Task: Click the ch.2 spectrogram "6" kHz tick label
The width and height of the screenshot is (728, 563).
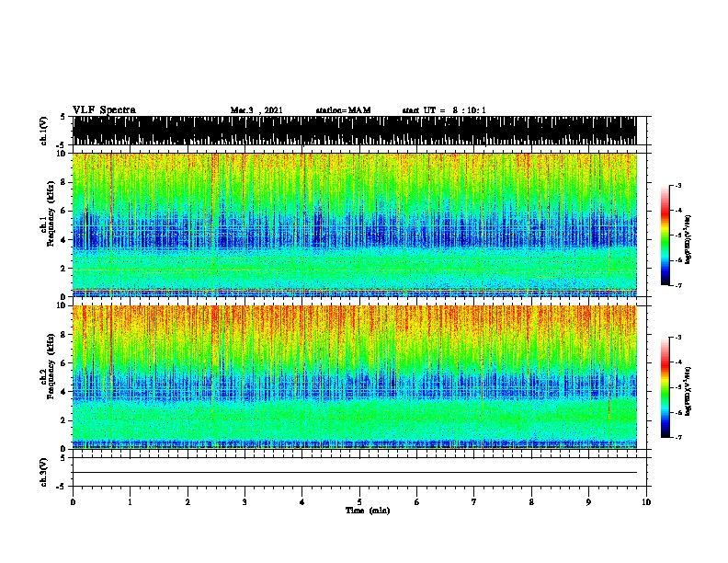Action: coord(64,363)
